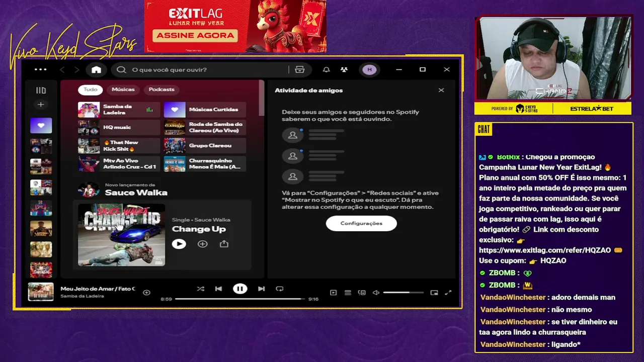The height and width of the screenshot is (362, 644).
Task: Click the Sauce Walka artist avatar
Action: point(89,190)
